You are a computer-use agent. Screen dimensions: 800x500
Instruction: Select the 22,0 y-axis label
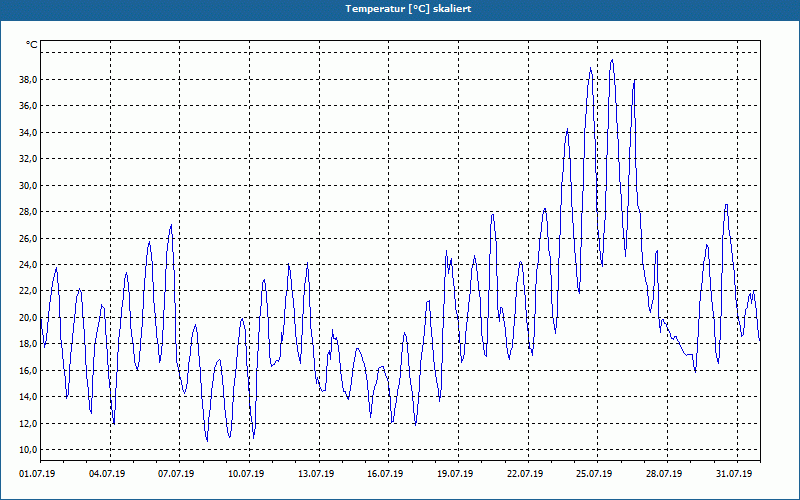28,291
